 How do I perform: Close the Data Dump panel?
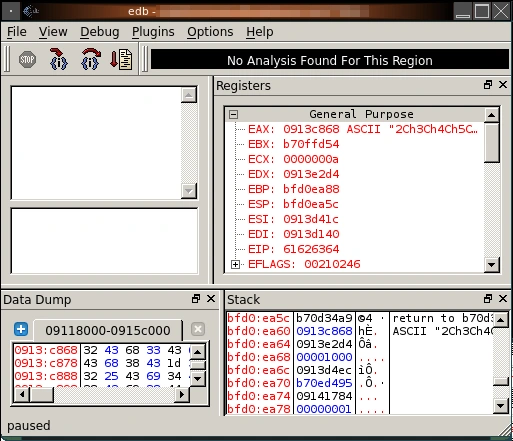click(211, 299)
